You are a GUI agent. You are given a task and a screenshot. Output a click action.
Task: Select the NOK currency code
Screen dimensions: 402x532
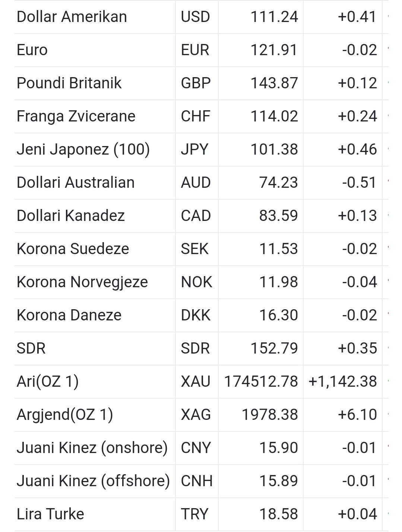point(196,282)
